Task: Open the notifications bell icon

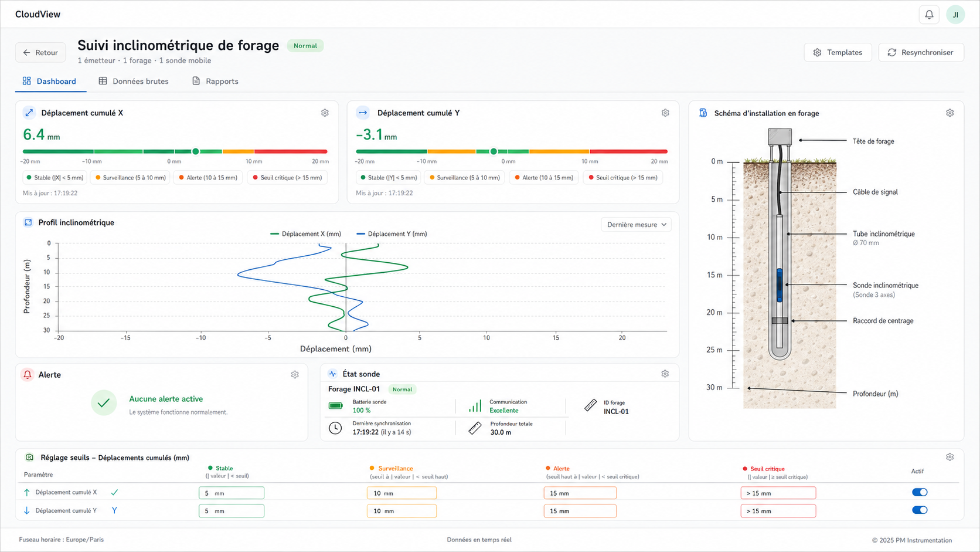Action: [929, 15]
